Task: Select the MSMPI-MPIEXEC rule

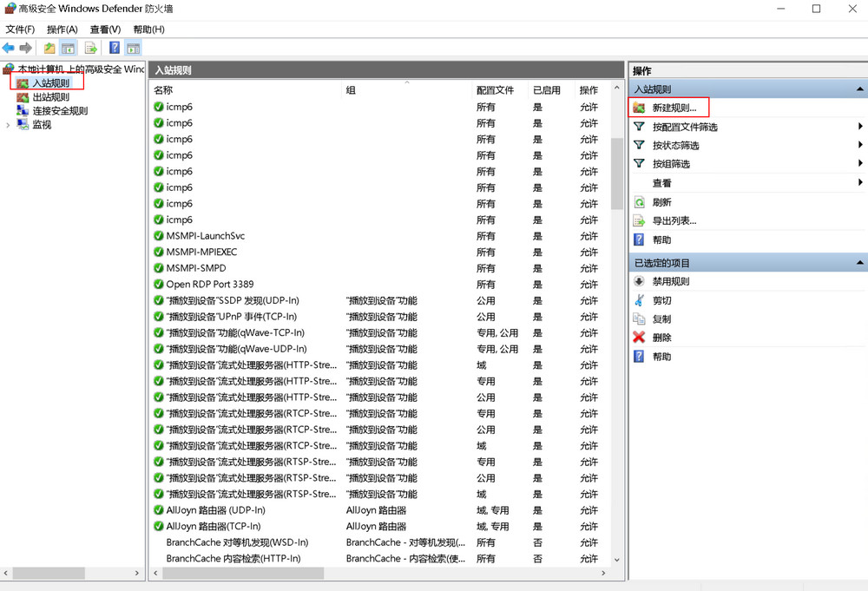Action: tap(201, 252)
